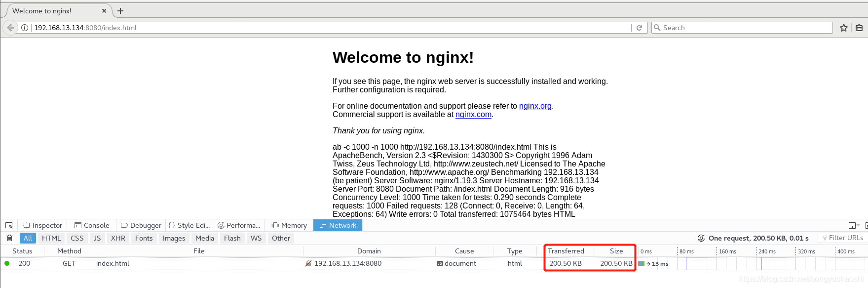The width and height of the screenshot is (868, 288).
Task: Click the Transferred value 200.50 KB
Action: (x=566, y=263)
